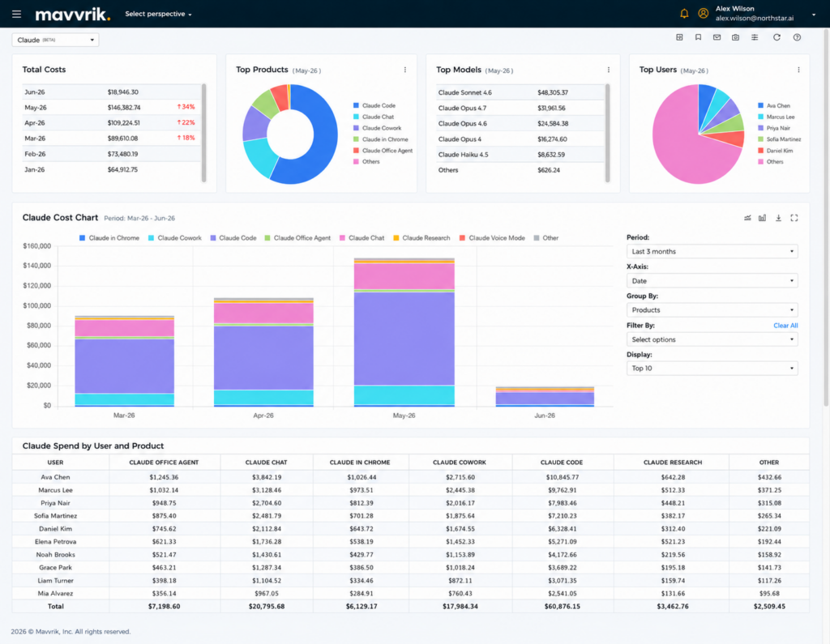Click Marcus Lee in Top Users legend

point(776,117)
